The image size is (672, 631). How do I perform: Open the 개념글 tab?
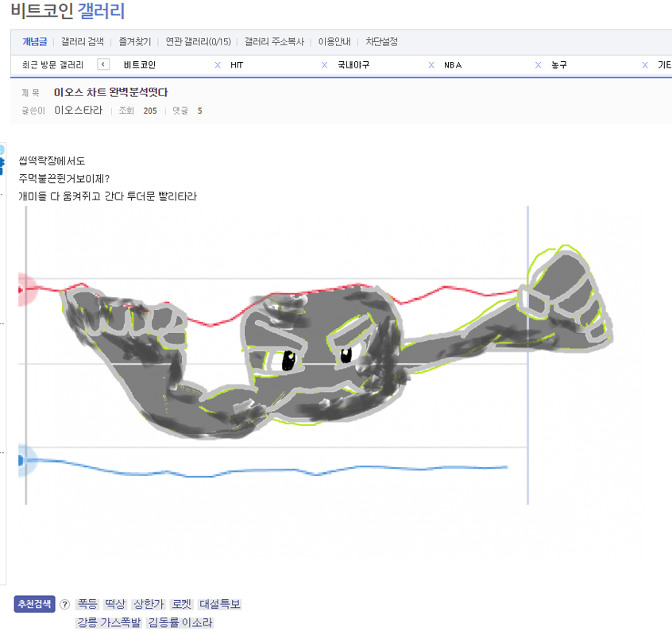(x=35, y=41)
